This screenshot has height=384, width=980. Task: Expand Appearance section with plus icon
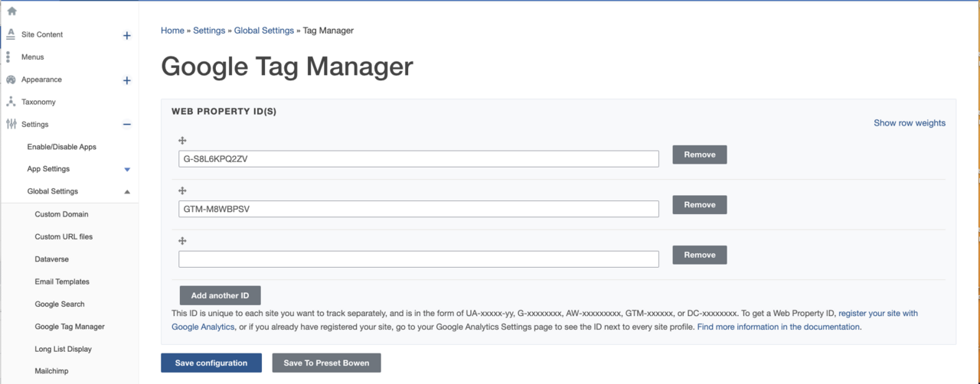[127, 80]
